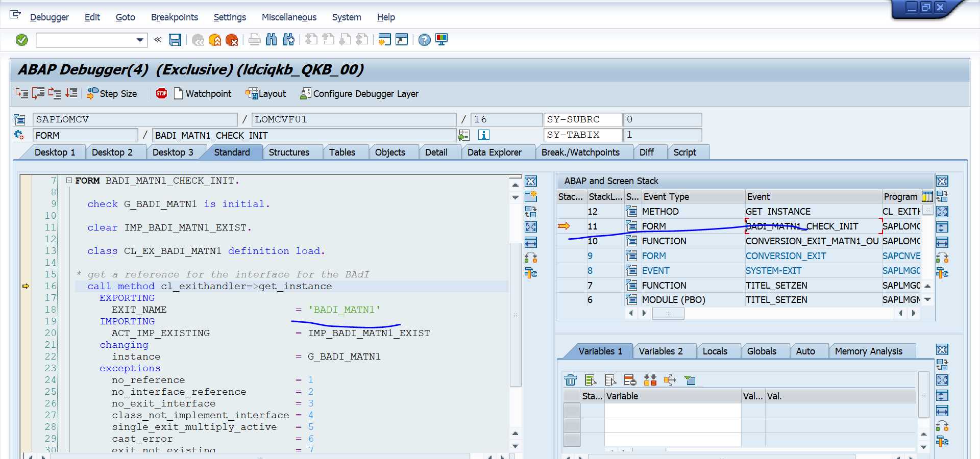Click the orange Exit icon

click(x=215, y=40)
